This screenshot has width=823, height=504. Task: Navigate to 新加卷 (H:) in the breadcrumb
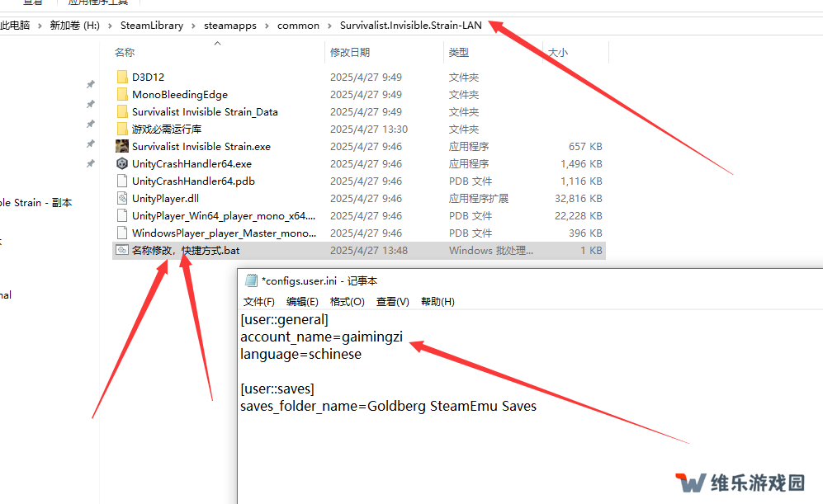coord(74,26)
